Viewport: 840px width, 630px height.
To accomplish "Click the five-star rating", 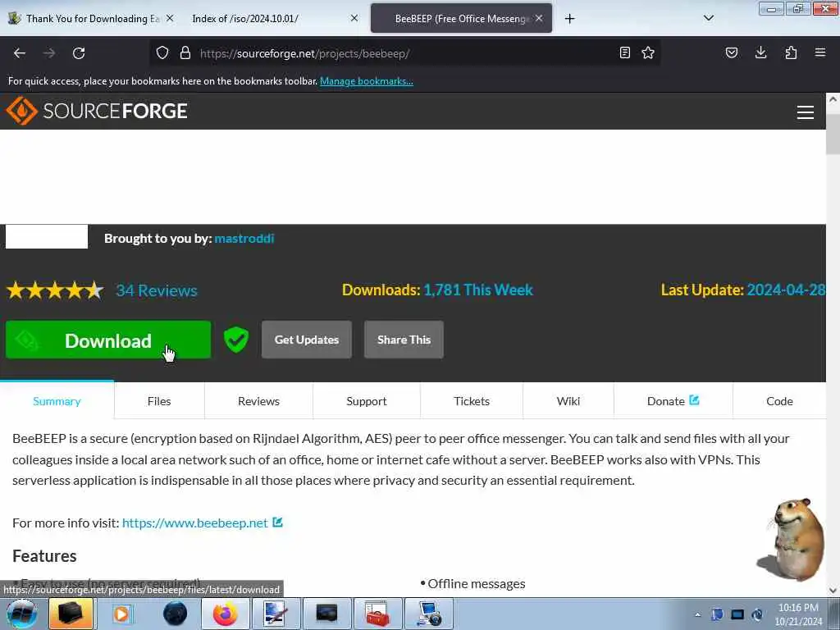I will [55, 290].
